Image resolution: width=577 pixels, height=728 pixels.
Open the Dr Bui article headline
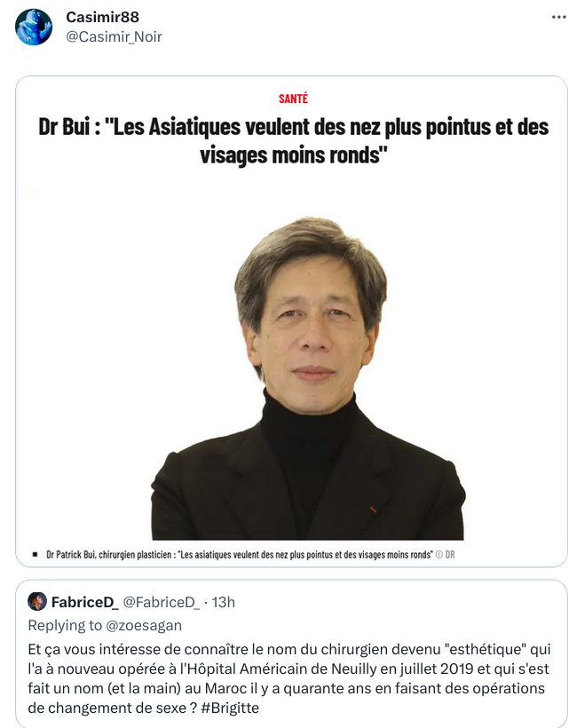pos(293,140)
